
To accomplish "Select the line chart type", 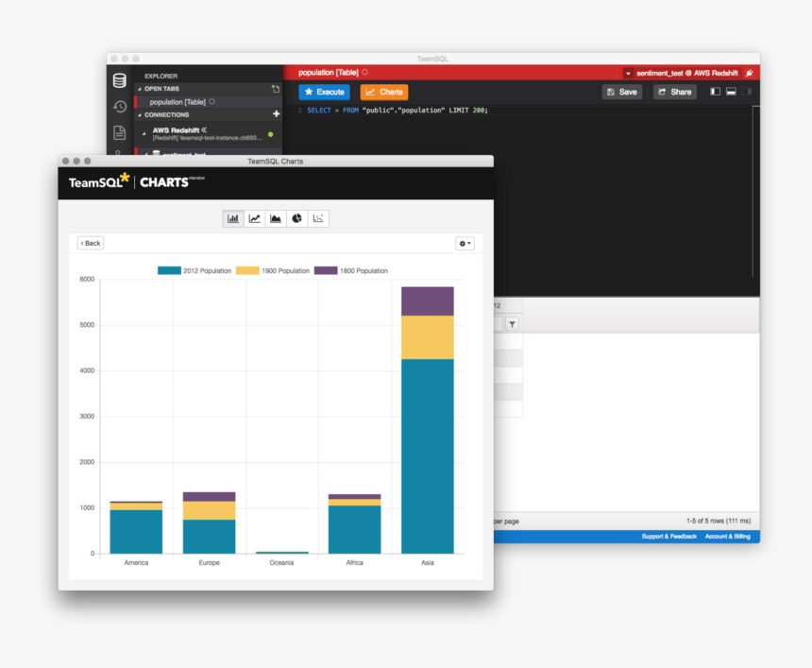I will (254, 218).
